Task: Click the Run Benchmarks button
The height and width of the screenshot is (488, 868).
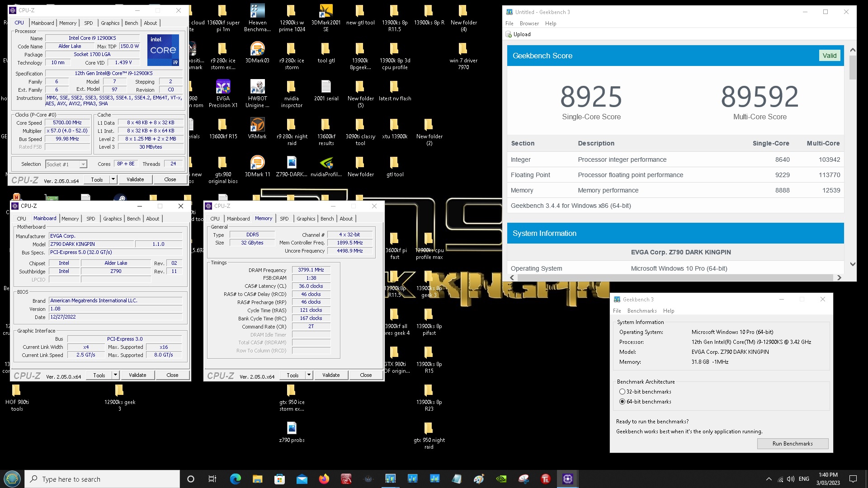Action: 793,444
